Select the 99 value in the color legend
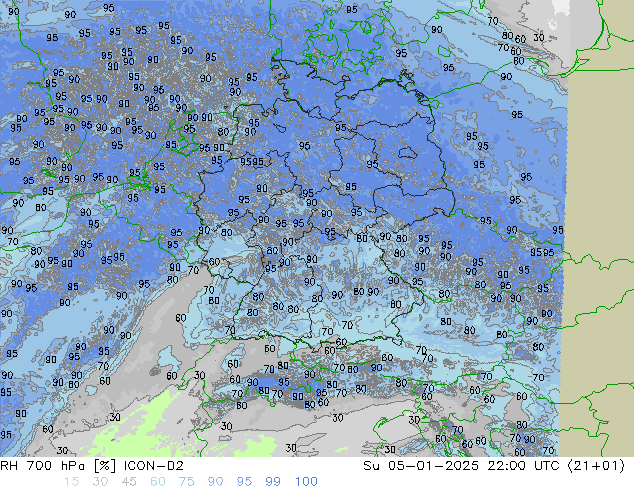This screenshot has height=490, width=634. point(273,482)
